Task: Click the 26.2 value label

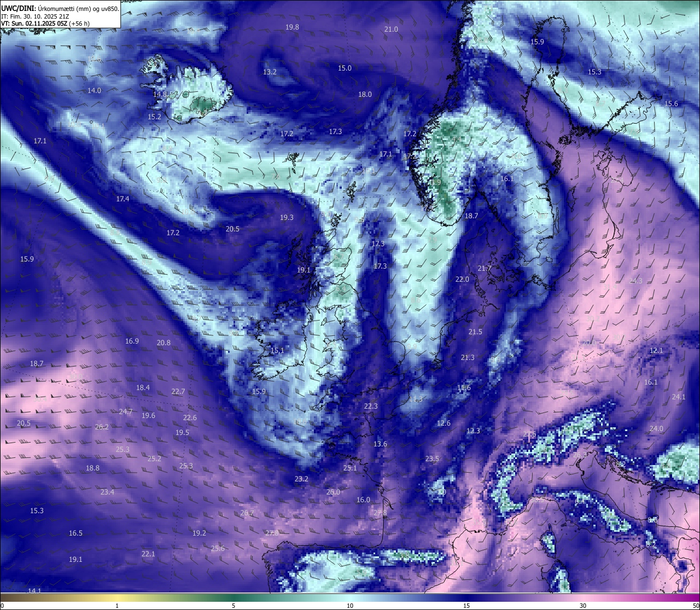Action: click(102, 427)
